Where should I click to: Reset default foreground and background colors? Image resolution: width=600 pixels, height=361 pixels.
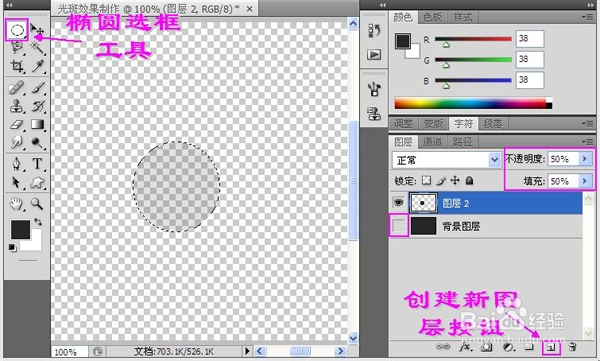click(x=13, y=248)
